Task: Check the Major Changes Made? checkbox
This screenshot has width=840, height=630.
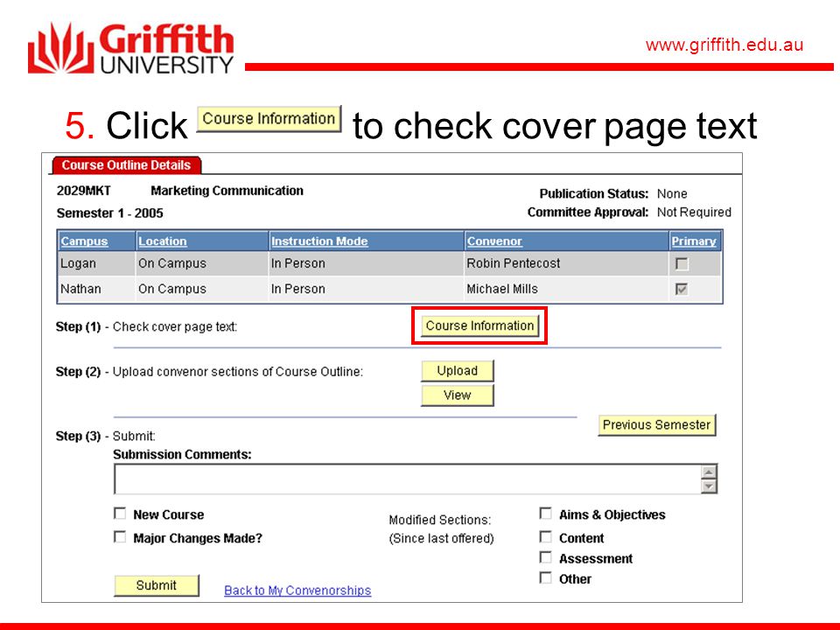Action: click(x=120, y=536)
